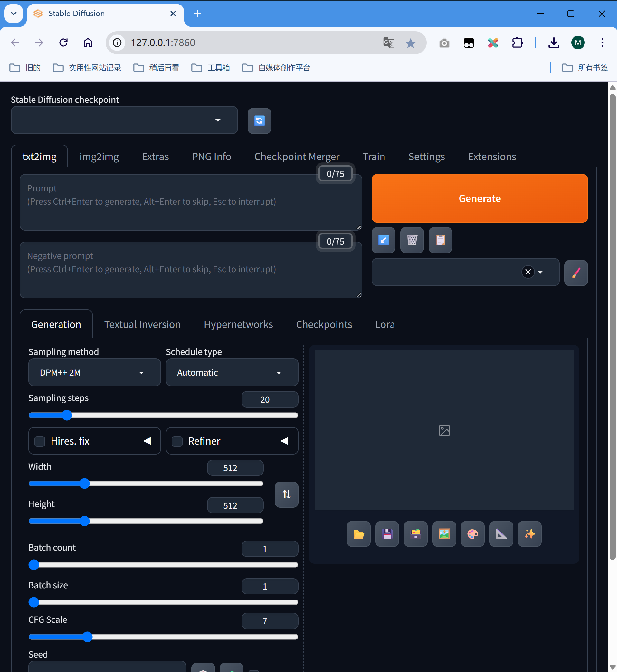Select the txt2img tab

pyautogui.click(x=39, y=156)
